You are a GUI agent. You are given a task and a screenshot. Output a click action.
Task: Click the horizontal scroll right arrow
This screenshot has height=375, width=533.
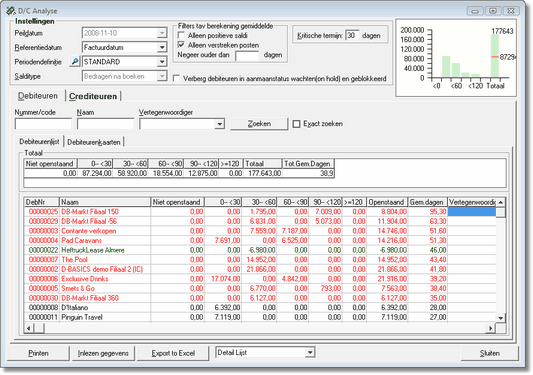pyautogui.click(x=490, y=328)
